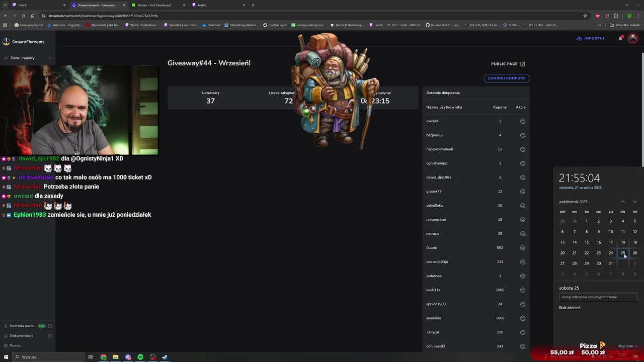The height and width of the screenshot is (362, 644).
Task: Open action menu for dawid_djn1982 row
Action: click(x=522, y=177)
